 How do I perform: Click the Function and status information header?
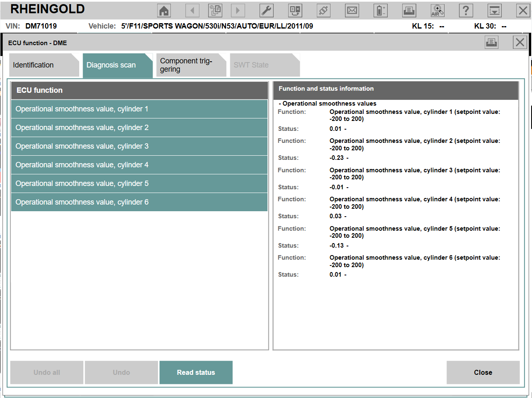pos(396,90)
